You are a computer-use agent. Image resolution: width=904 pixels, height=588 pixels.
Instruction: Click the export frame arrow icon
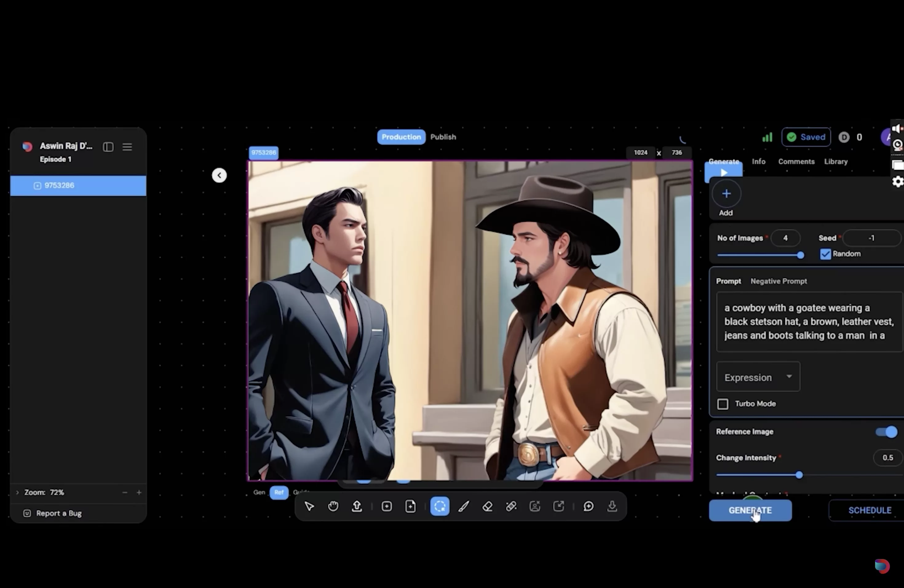click(x=559, y=506)
